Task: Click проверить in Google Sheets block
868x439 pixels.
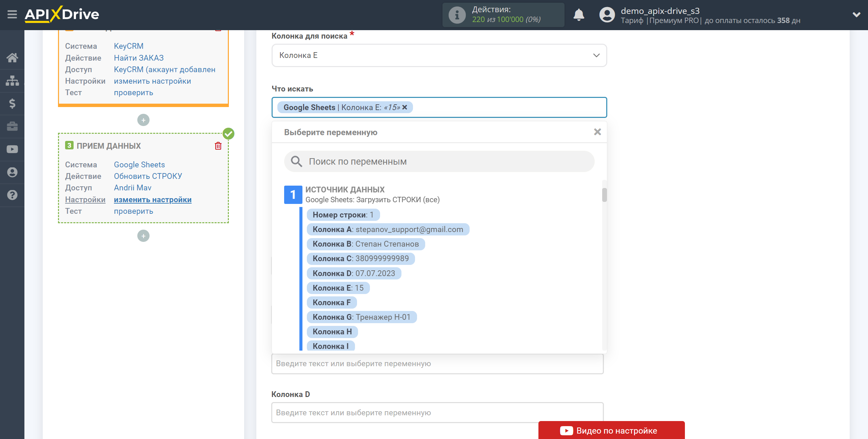Action: 133,211
